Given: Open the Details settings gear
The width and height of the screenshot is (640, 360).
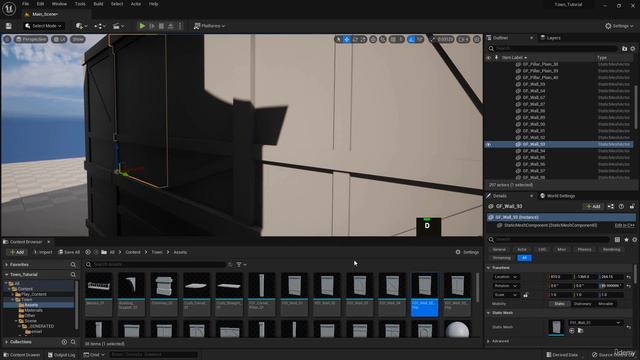Looking at the screenshot, I should (x=635, y=240).
